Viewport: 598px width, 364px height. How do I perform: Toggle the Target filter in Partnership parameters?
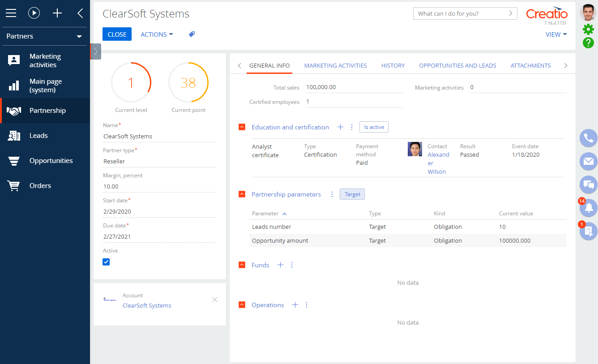tap(352, 194)
